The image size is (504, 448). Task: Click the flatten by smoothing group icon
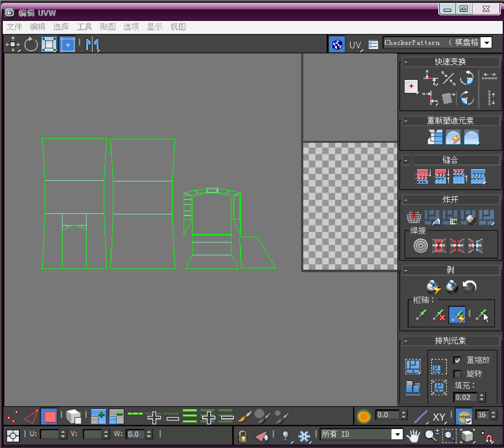coord(450,217)
